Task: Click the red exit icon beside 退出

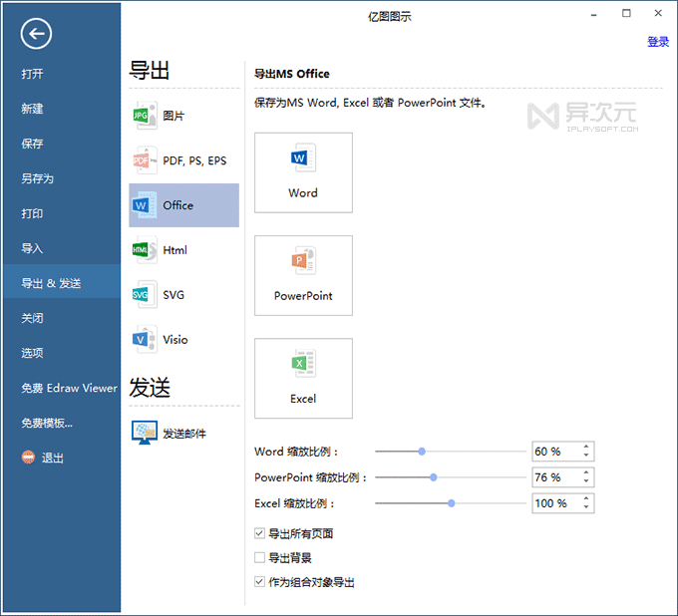Action: coord(28,458)
